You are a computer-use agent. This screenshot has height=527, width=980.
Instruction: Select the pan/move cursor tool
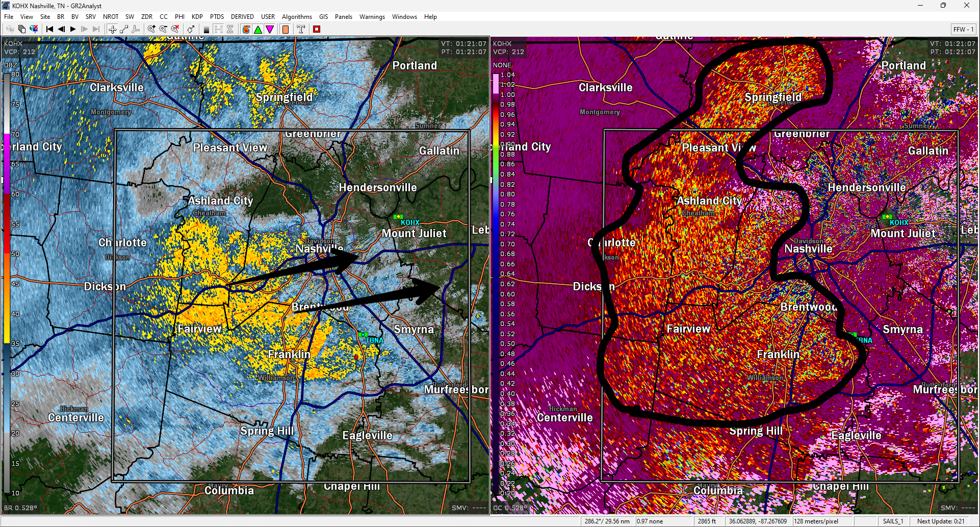click(112, 29)
